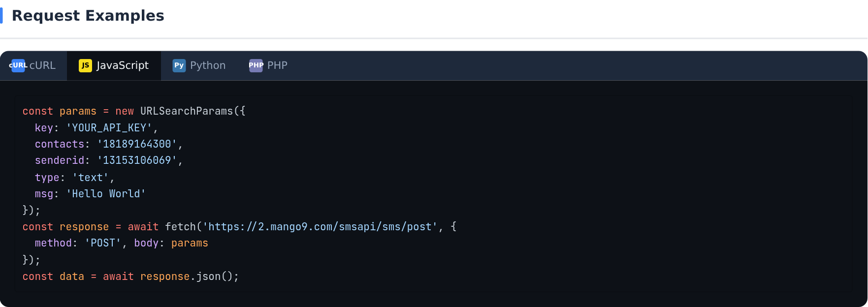Click the 'POST' method string

click(x=103, y=243)
